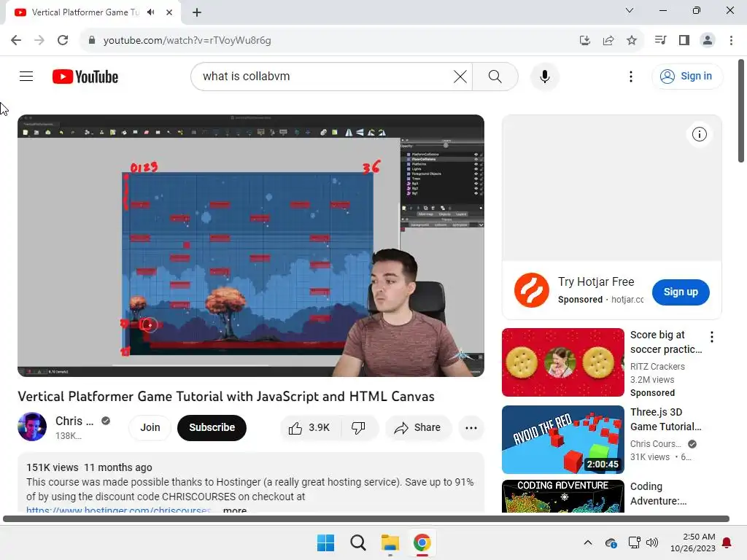
Task: Click the video player to pause
Action: tap(251, 245)
